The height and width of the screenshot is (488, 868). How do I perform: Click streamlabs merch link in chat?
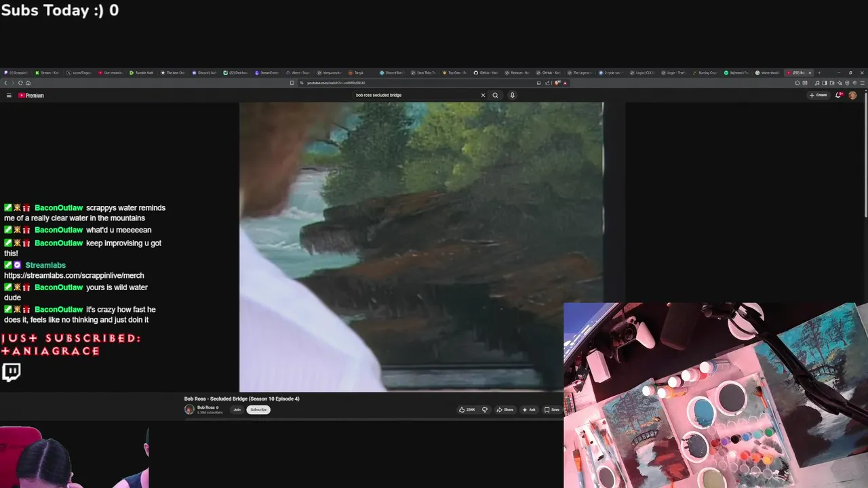pos(74,275)
